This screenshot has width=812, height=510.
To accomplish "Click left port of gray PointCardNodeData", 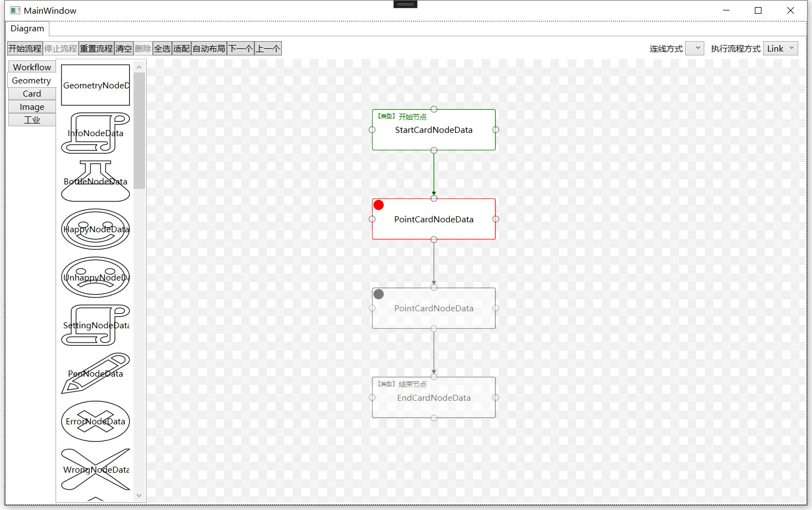I will point(372,309).
